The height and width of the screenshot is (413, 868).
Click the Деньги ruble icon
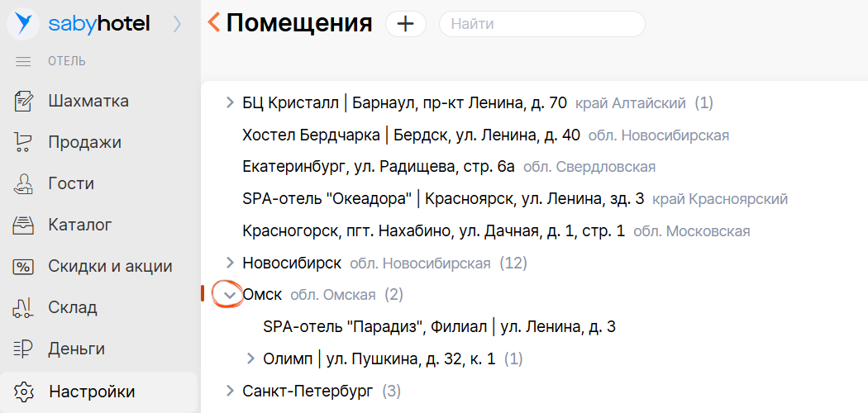click(23, 348)
